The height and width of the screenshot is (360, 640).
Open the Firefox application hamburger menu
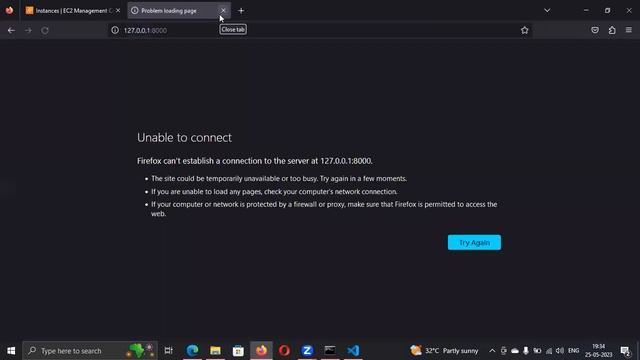(629, 30)
